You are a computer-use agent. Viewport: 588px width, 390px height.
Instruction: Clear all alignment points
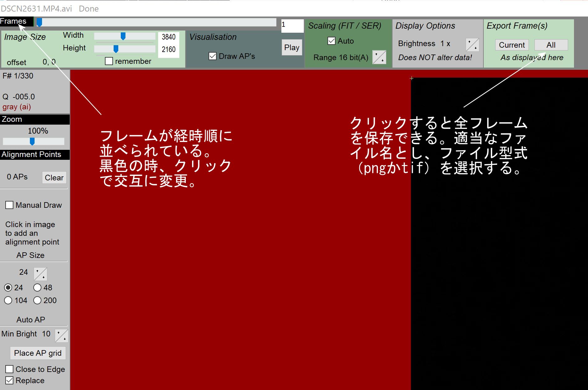(x=54, y=178)
